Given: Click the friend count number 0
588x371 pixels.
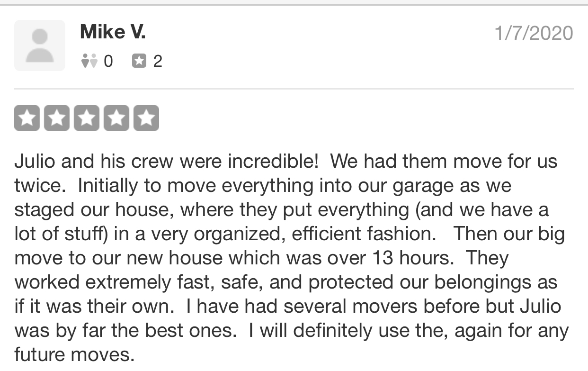Looking at the screenshot, I should [108, 61].
